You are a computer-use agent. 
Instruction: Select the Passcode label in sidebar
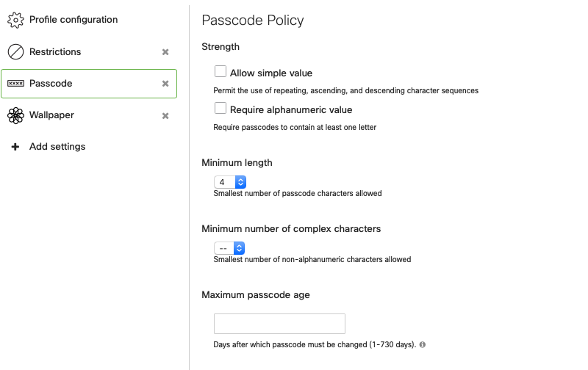(x=51, y=84)
